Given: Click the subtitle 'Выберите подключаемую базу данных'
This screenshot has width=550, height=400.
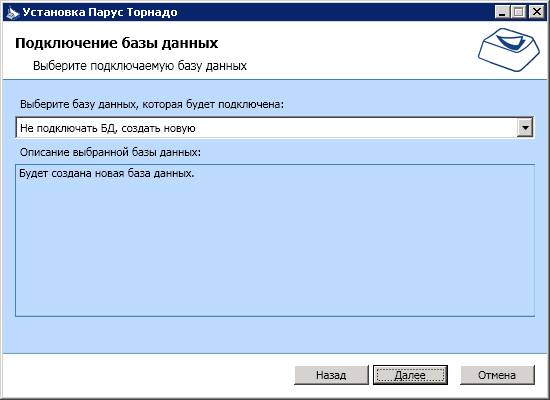Looking at the screenshot, I should [140, 66].
